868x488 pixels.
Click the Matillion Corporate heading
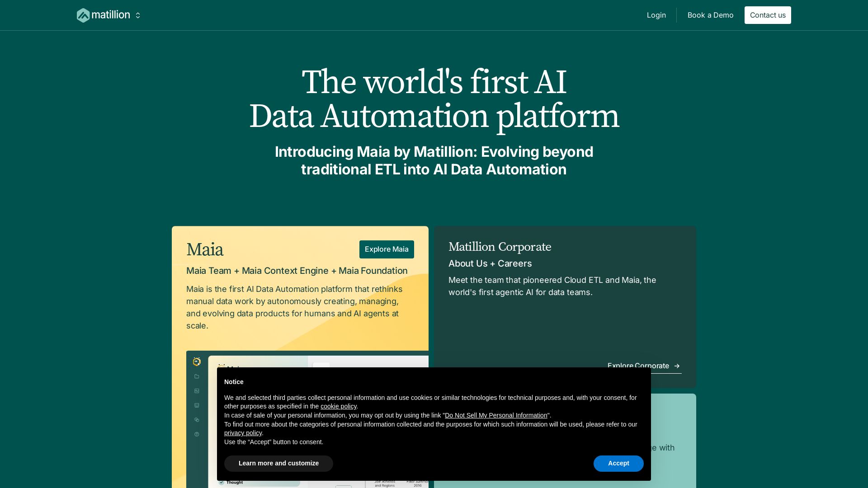(500, 247)
